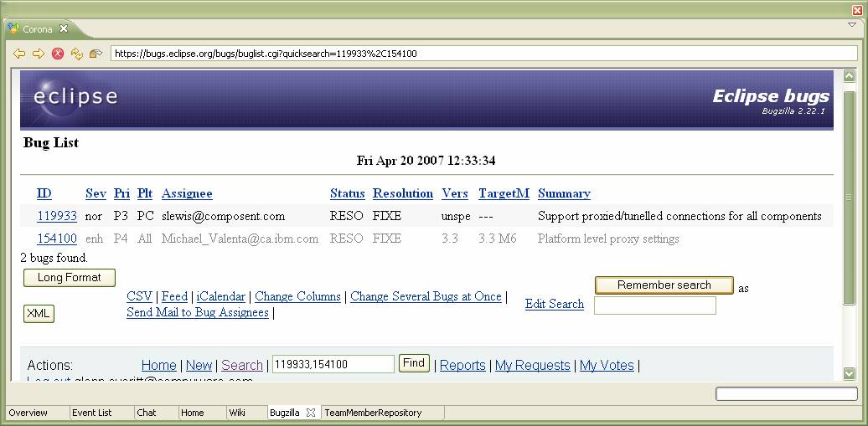Sort by the Summary column header
868x426 pixels.
pos(564,193)
